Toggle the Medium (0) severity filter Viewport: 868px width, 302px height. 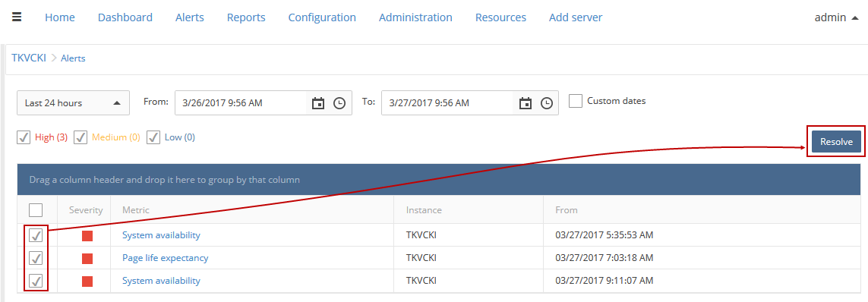[80, 137]
